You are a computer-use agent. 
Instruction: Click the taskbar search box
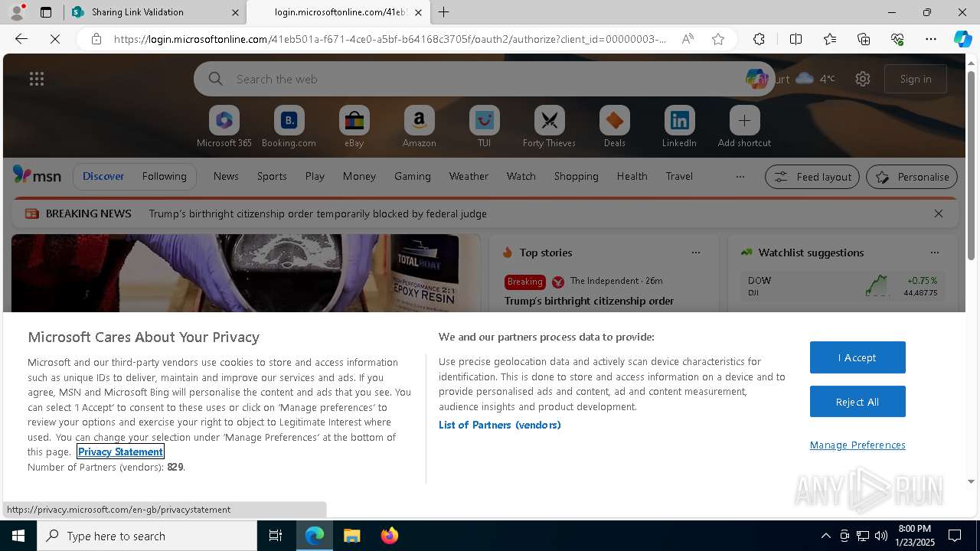pyautogui.click(x=147, y=536)
